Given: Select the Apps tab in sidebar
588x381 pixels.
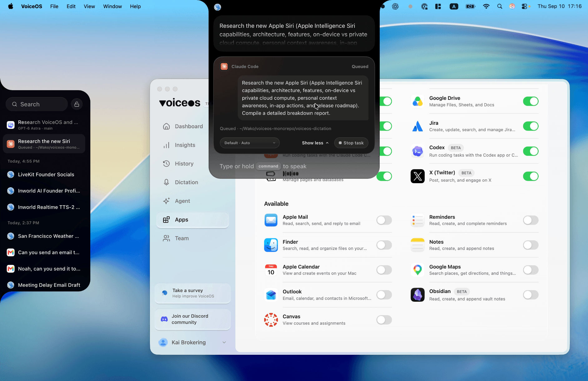Looking at the screenshot, I should [x=193, y=220].
